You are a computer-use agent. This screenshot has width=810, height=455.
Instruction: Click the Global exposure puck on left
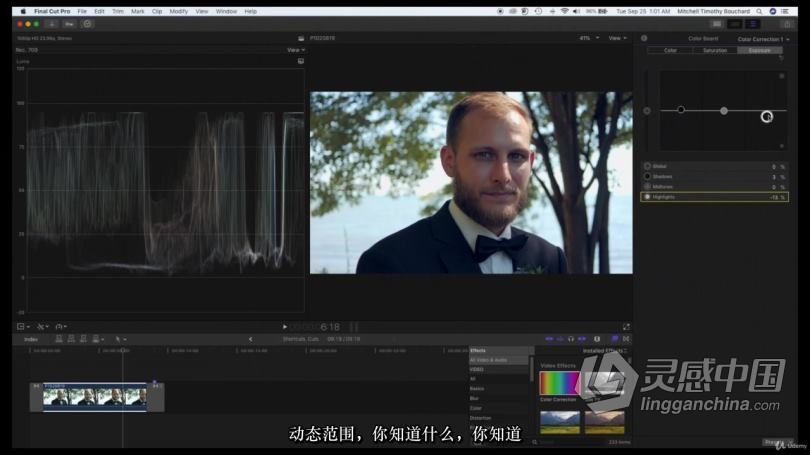[x=647, y=111]
